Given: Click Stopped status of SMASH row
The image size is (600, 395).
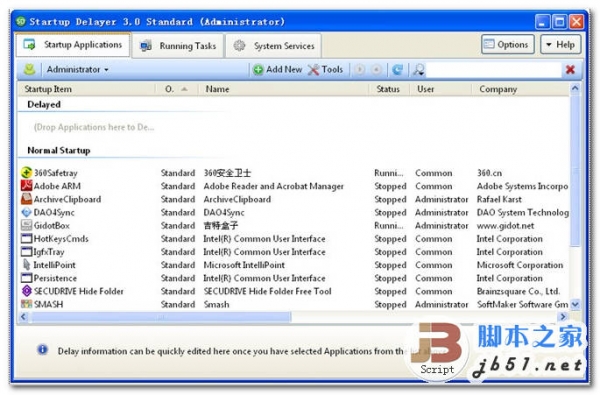Looking at the screenshot, I should pos(390,305).
